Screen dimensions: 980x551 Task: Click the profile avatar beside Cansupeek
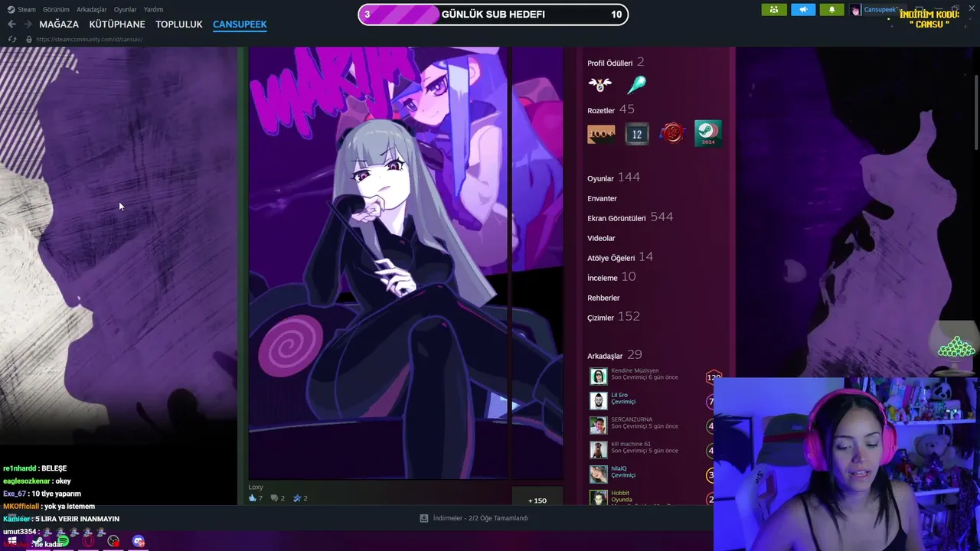pyautogui.click(x=856, y=10)
